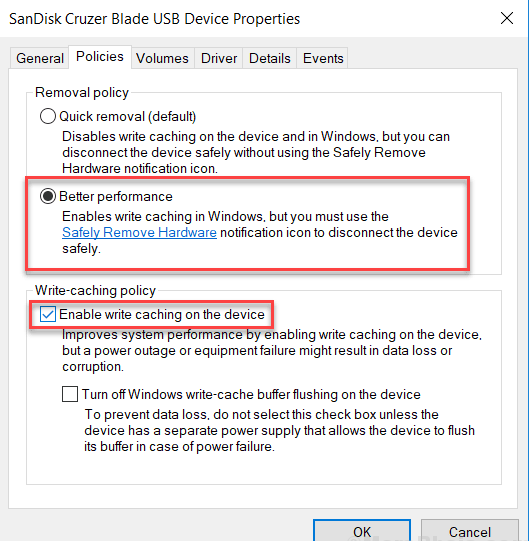Click the To prevent data loss warning text
The height and width of the screenshot is (541, 529).
click(280, 430)
